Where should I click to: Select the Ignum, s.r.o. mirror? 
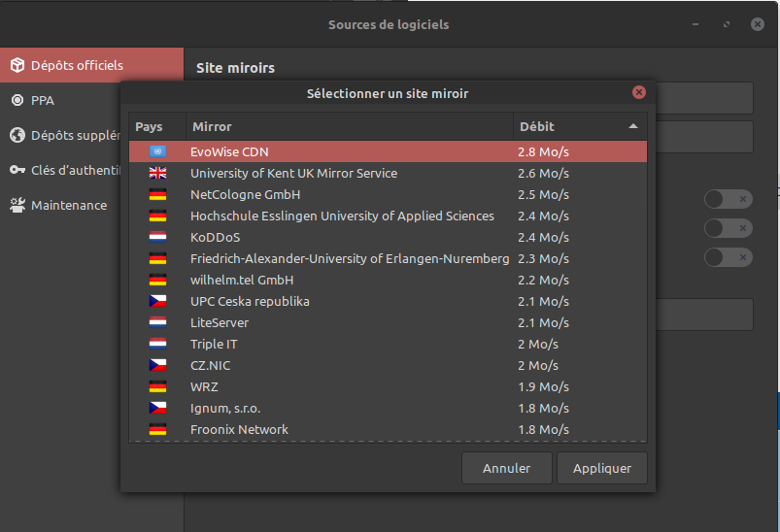[388, 408]
